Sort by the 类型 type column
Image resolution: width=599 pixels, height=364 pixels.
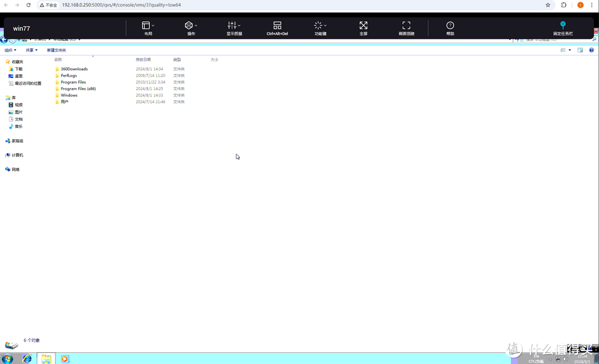point(177,59)
